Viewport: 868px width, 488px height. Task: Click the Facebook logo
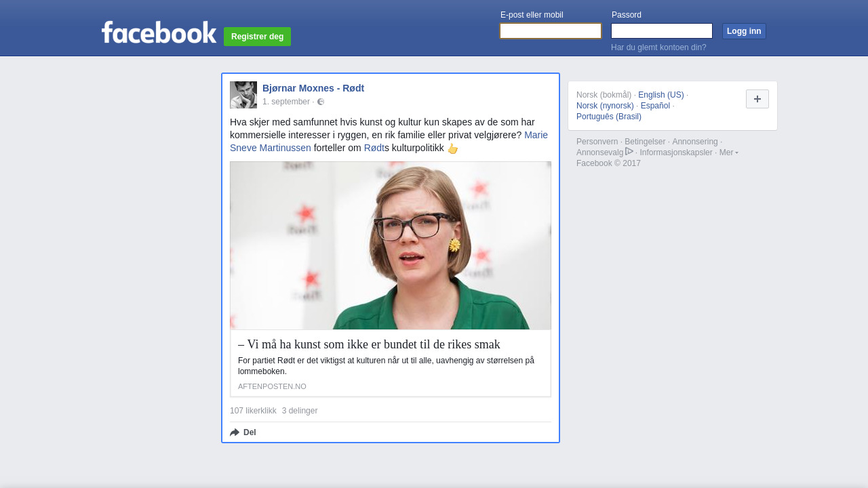point(159,33)
